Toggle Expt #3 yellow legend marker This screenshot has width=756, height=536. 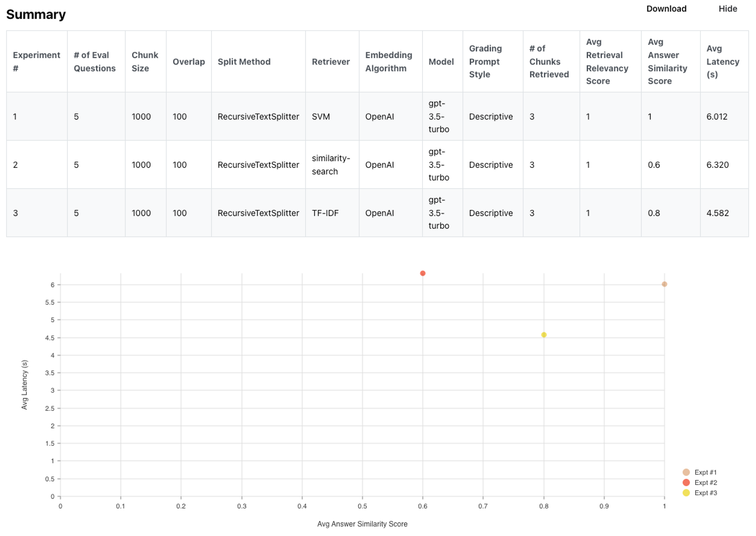point(686,493)
